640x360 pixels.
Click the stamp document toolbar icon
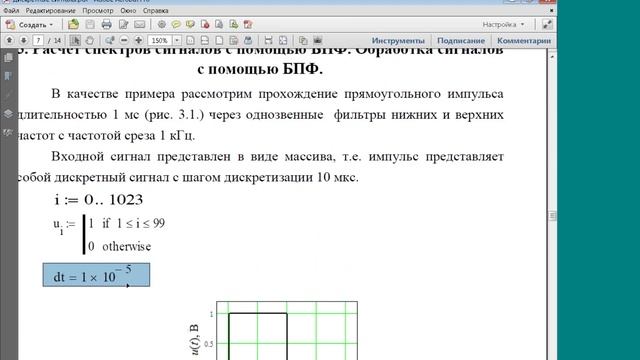point(219,25)
